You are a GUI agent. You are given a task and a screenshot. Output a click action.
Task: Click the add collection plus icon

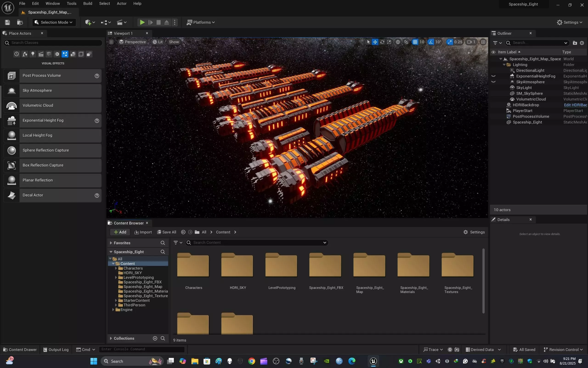[x=155, y=338]
